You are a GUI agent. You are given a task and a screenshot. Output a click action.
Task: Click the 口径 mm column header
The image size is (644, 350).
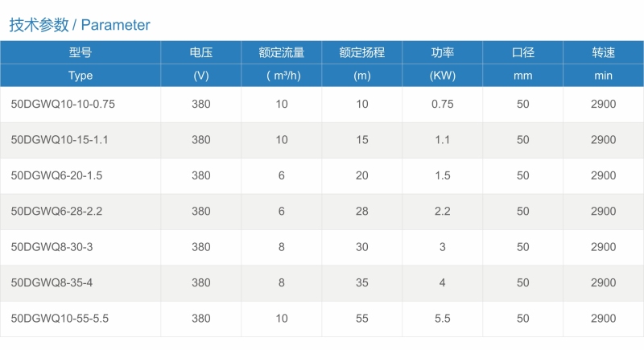[x=522, y=64]
